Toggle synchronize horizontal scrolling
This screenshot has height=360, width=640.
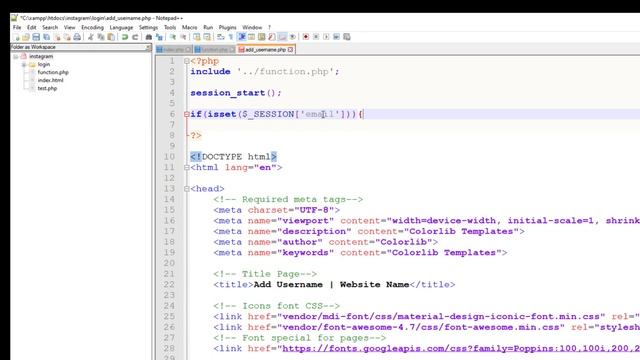click(x=207, y=37)
